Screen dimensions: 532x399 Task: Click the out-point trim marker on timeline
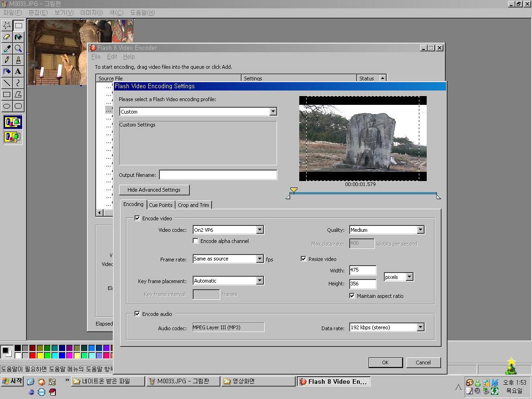438,196
